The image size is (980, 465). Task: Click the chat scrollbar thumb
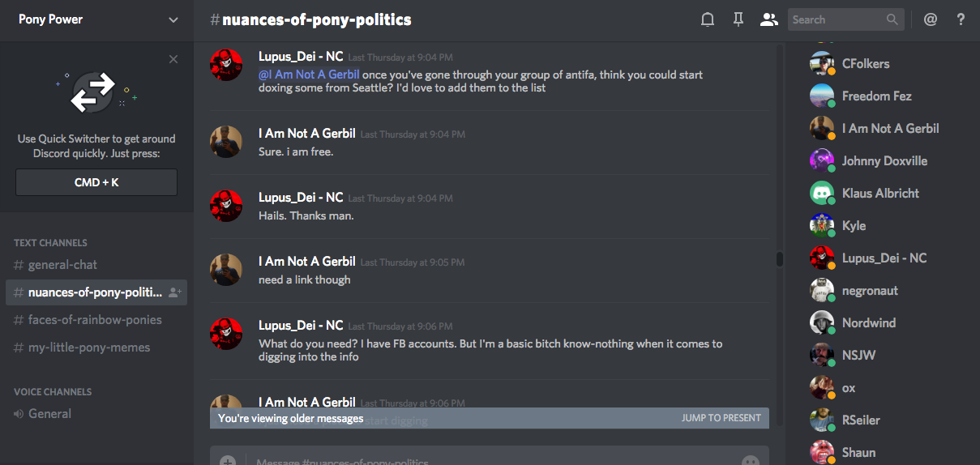point(780,259)
